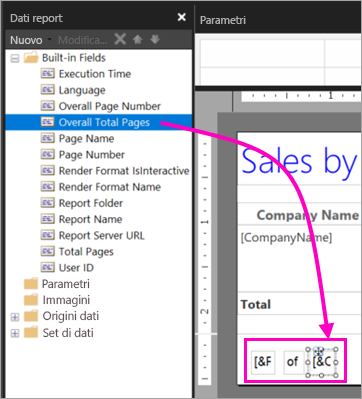
Task: Click the Page Number field icon
Action: 47,154
